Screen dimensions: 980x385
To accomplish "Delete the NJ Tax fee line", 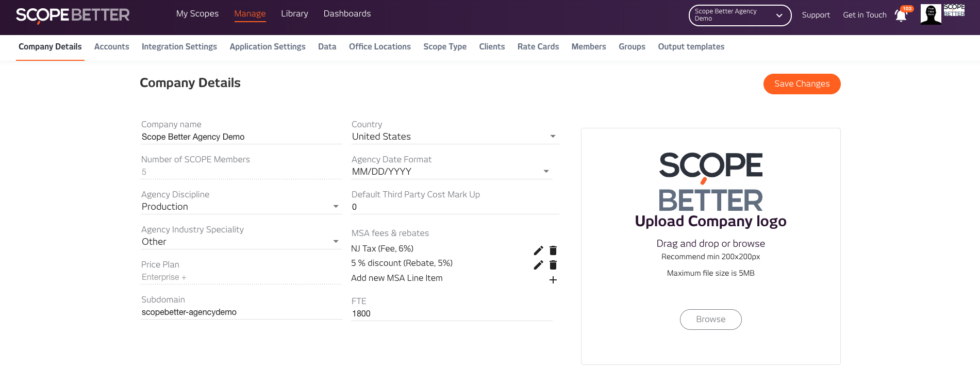I will tap(553, 250).
